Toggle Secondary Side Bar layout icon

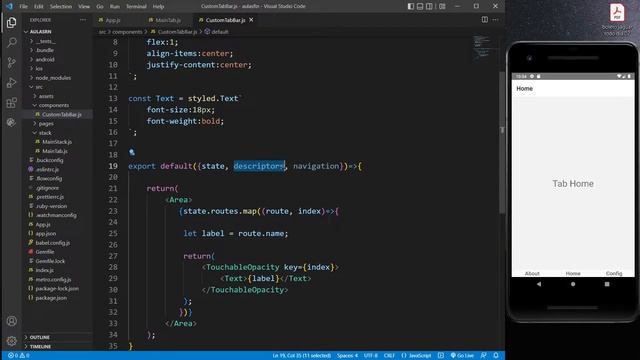pyautogui.click(x=429, y=6)
